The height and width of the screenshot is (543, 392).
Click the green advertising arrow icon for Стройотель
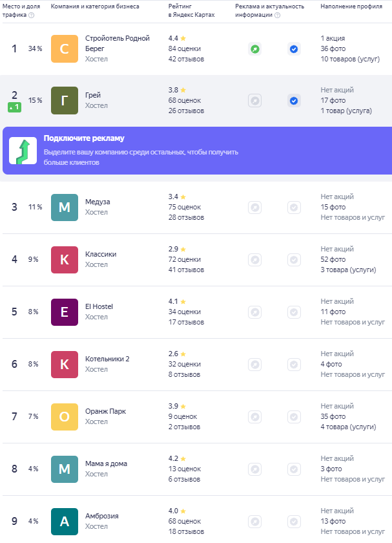(255, 49)
